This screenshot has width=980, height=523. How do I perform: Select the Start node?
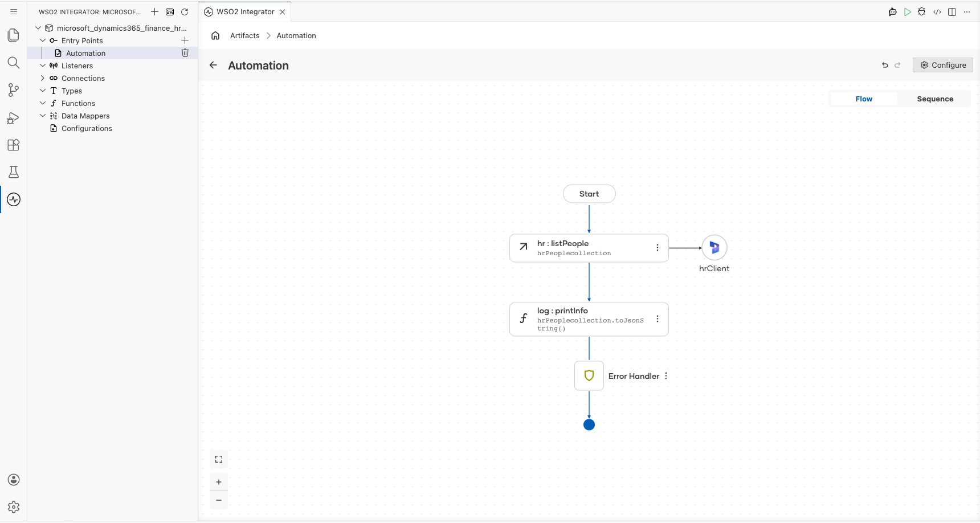point(589,194)
